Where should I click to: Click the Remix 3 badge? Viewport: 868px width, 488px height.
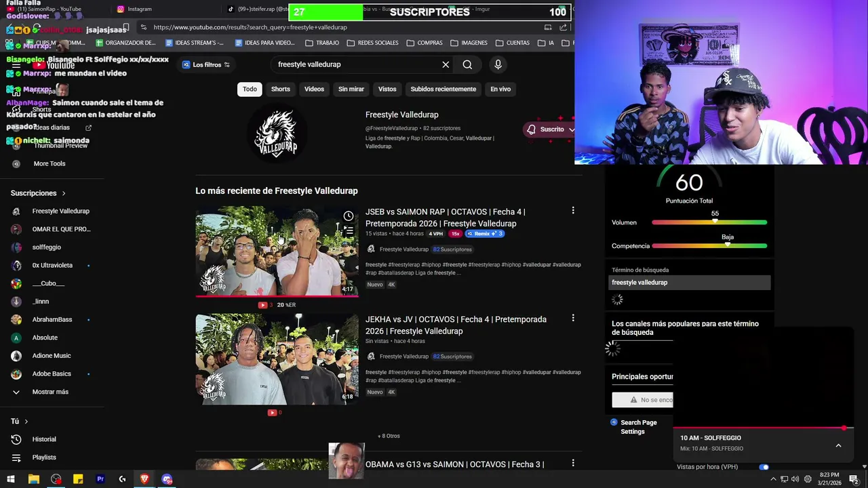484,234
